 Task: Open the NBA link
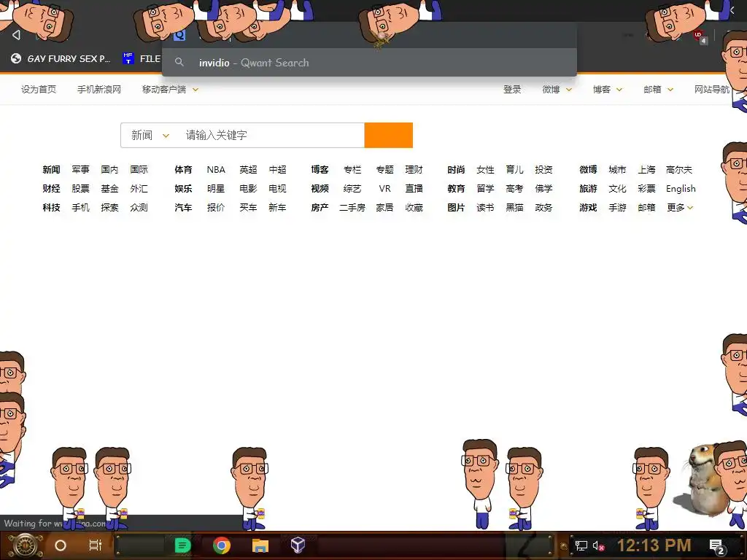216,169
